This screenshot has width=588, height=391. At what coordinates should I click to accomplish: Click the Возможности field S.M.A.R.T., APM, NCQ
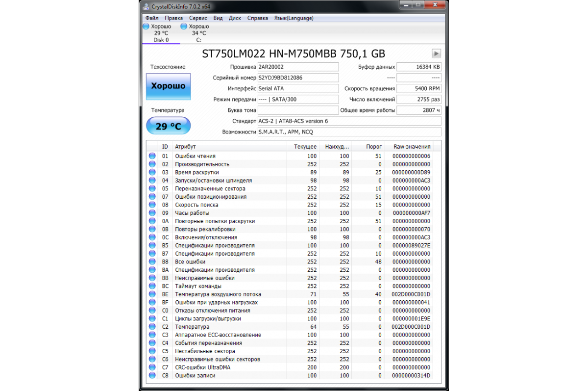tap(349, 131)
